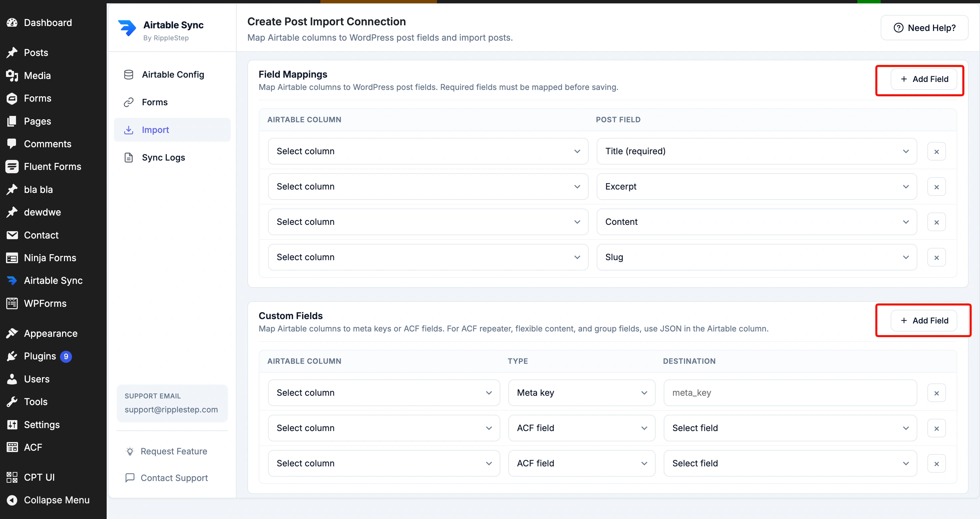Click the Plugins plug icon
Screen dimensions: 980x519
pyautogui.click(x=12, y=356)
